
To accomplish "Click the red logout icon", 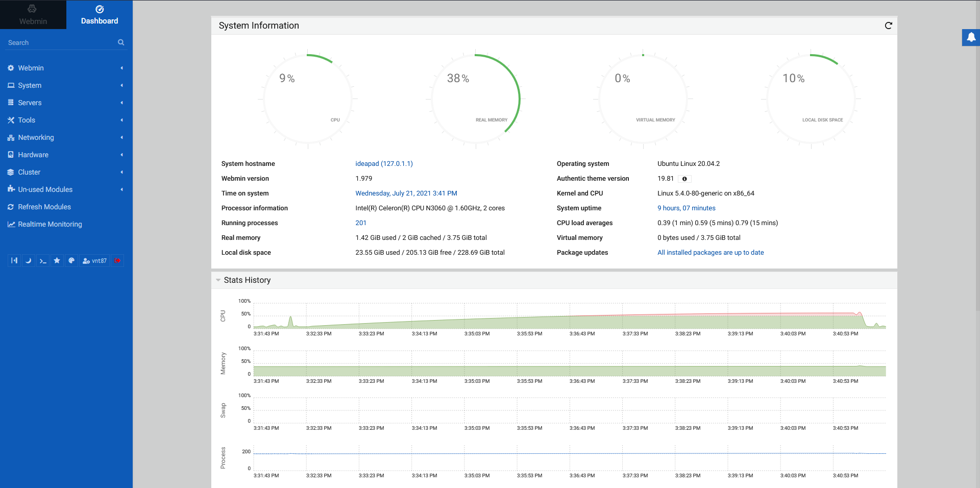I will [x=117, y=261].
